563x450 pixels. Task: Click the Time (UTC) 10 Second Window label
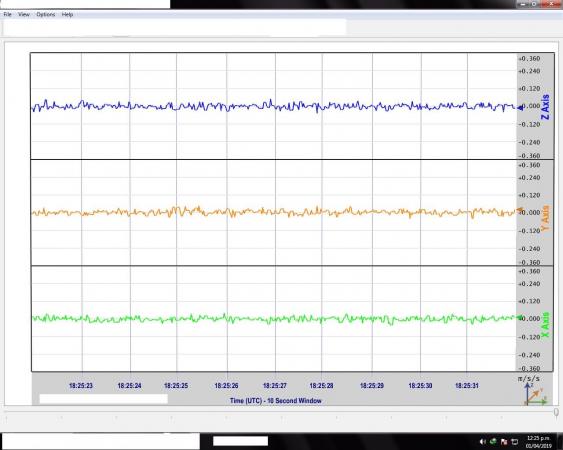(x=276, y=400)
